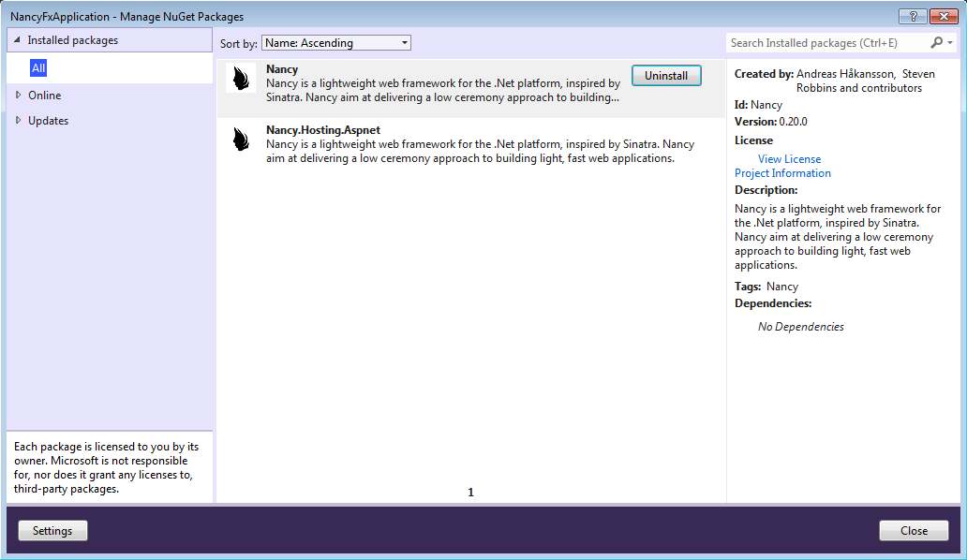Click the Nancy.Hosting.Aspnet package icon
The height and width of the screenshot is (560, 967).
point(241,140)
